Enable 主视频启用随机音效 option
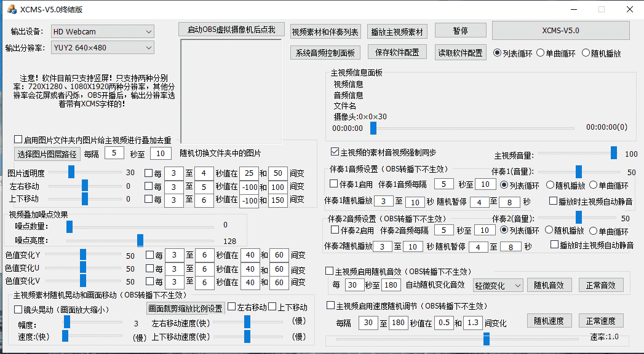The height and width of the screenshot is (354, 644). (330, 270)
